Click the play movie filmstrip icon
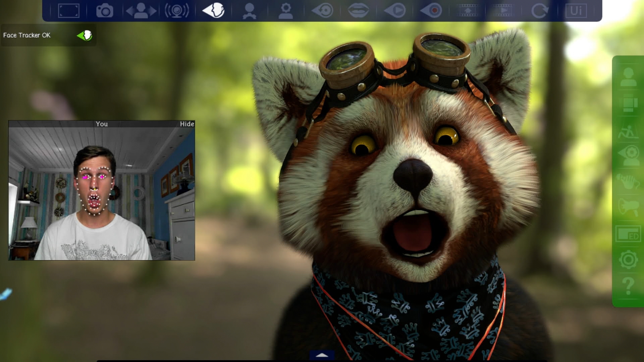The height and width of the screenshot is (362, 644). point(503,11)
